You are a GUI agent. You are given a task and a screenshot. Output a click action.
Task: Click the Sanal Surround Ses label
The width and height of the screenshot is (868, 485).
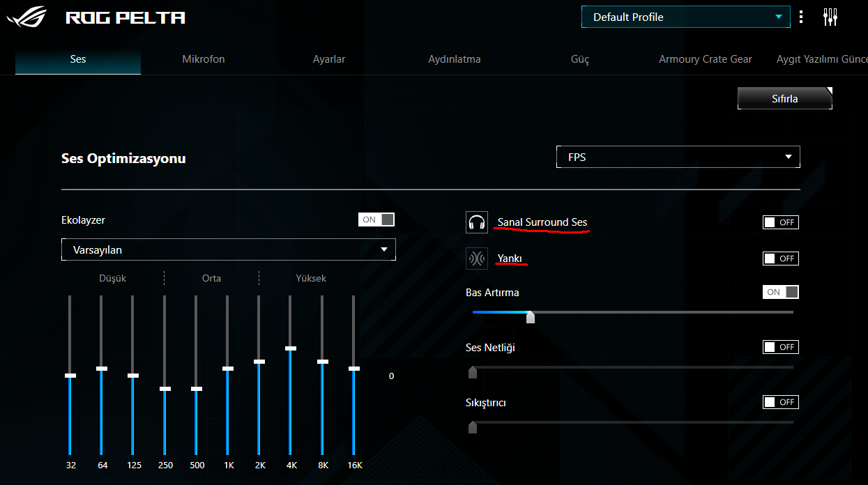(542, 222)
